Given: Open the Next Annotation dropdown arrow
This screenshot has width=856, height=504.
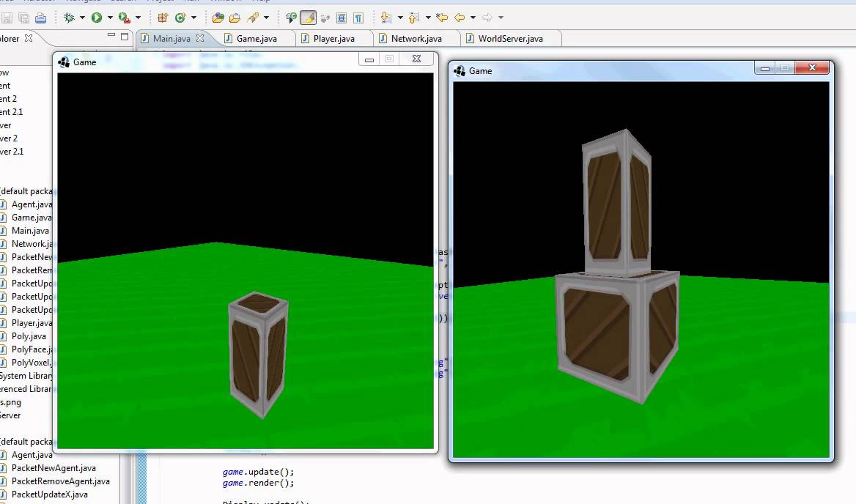Looking at the screenshot, I should (400, 18).
